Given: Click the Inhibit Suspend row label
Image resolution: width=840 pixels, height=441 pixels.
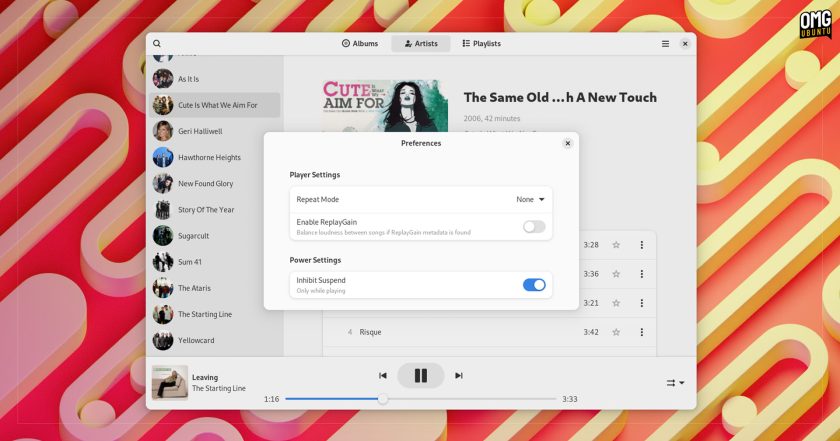Looking at the screenshot, I should tap(321, 280).
